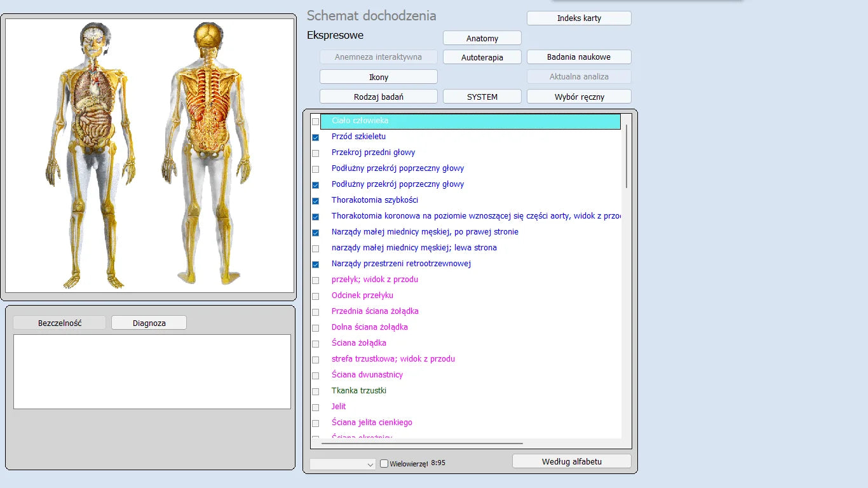The image size is (868, 488).
Task: Check the "Ciało człowieka" checkbox
Action: (x=316, y=121)
